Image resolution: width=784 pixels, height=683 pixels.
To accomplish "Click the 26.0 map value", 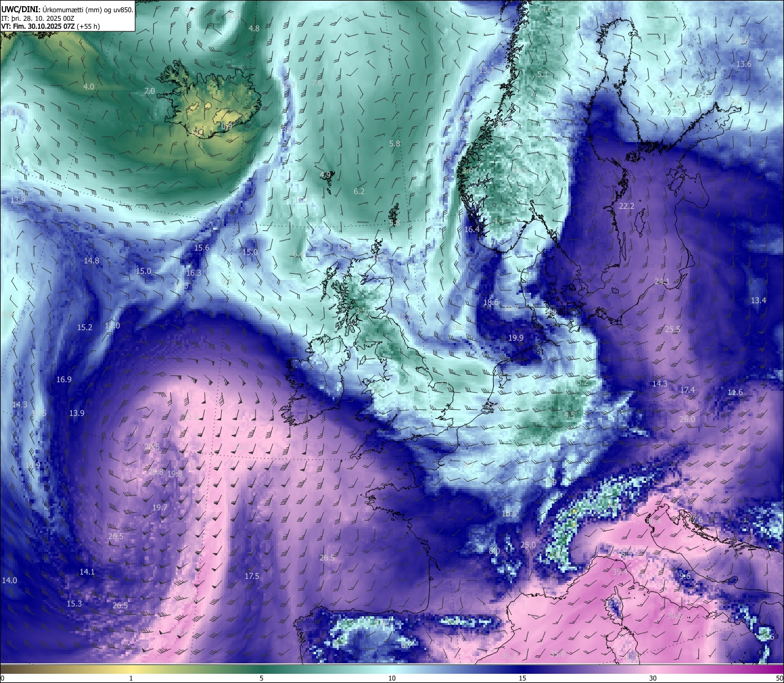I will pos(687,419).
